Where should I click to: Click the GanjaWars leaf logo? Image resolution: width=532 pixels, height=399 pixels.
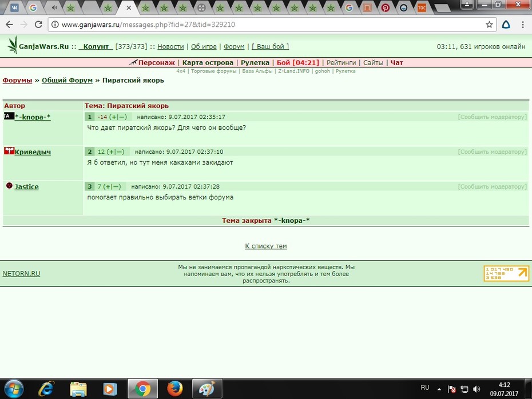13,45
